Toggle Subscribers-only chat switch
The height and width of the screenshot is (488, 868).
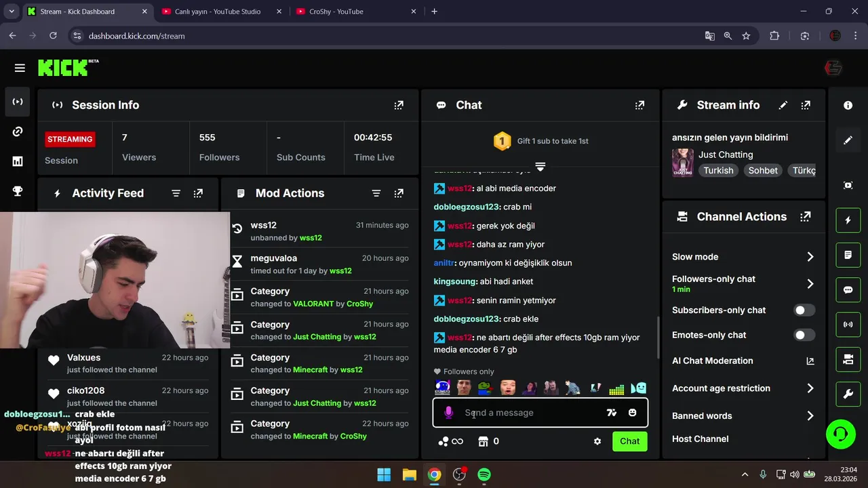click(804, 310)
